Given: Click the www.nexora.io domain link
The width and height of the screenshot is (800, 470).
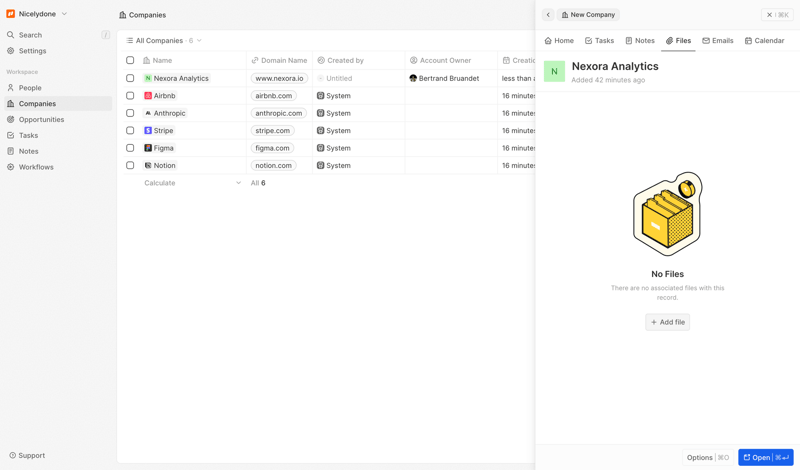Looking at the screenshot, I should pyautogui.click(x=279, y=78).
